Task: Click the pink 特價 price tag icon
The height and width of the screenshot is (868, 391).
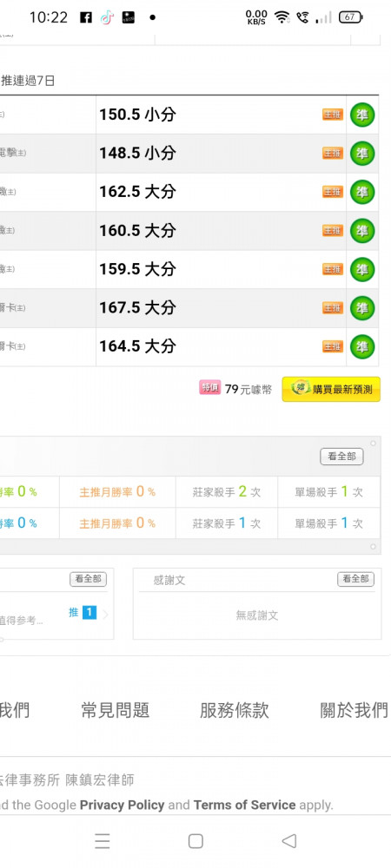Action: click(209, 388)
